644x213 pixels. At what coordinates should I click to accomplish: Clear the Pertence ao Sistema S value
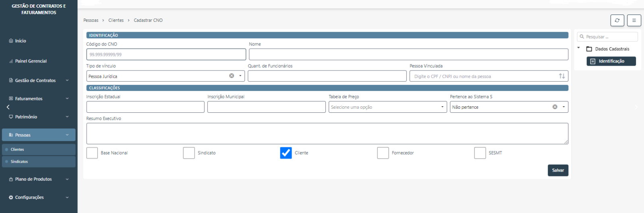pos(555,107)
